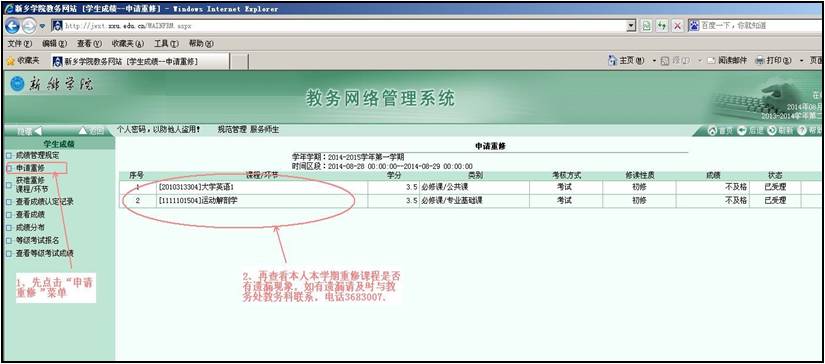Open 成绩管理规定 in the sidebar
This screenshot has width=825, height=364.
(37, 156)
